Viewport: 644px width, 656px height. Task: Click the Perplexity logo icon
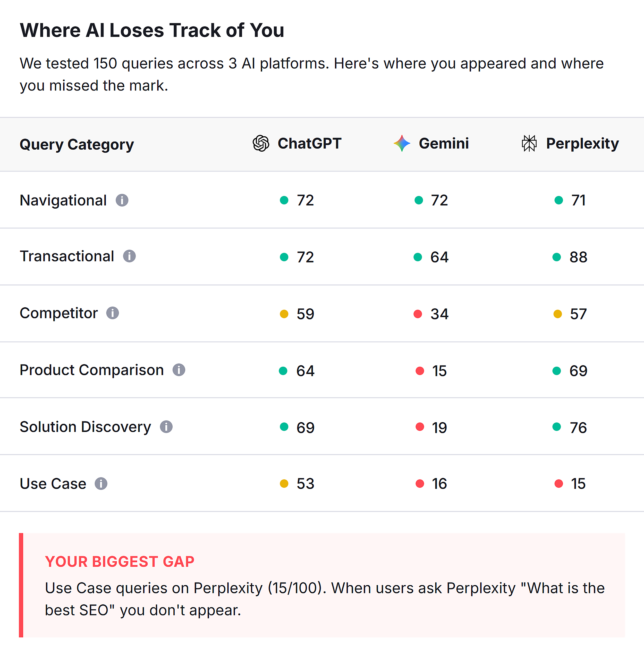[x=529, y=143]
